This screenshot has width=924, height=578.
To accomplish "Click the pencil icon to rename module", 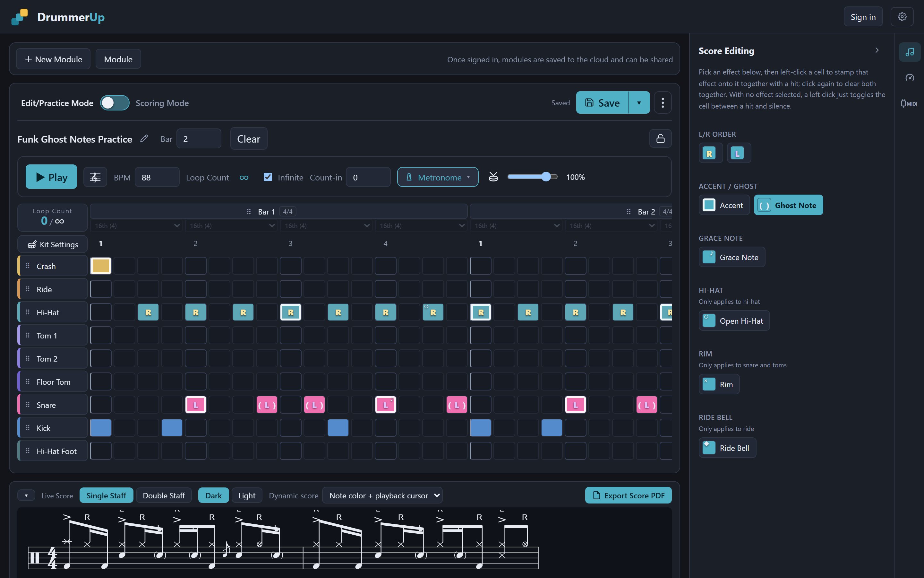I will pyautogui.click(x=144, y=139).
